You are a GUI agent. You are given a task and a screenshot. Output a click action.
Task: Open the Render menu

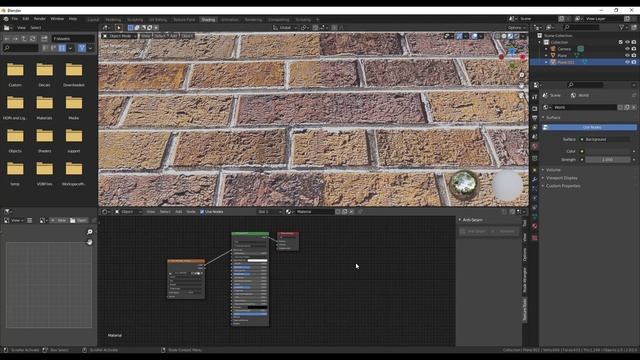click(x=40, y=19)
